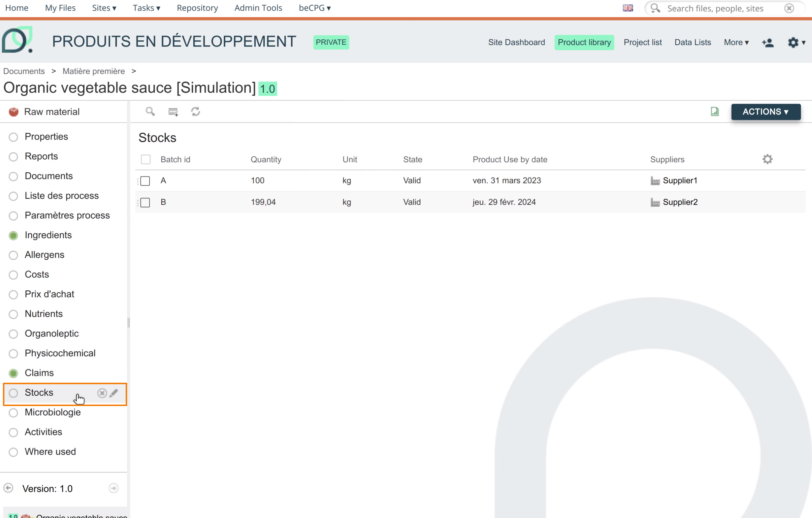812x518 pixels.
Task: Go to the previous version arrow
Action: pos(8,488)
